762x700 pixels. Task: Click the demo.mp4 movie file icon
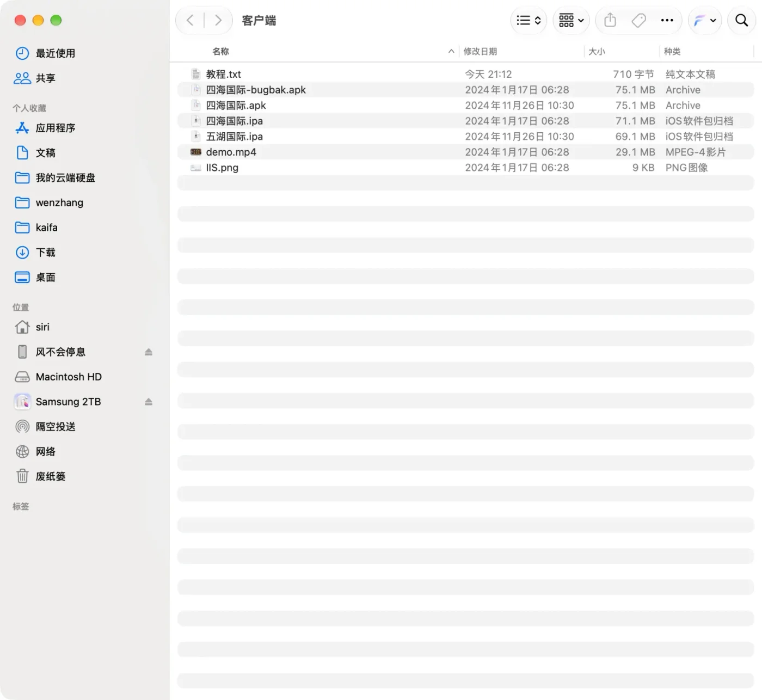[x=196, y=152]
